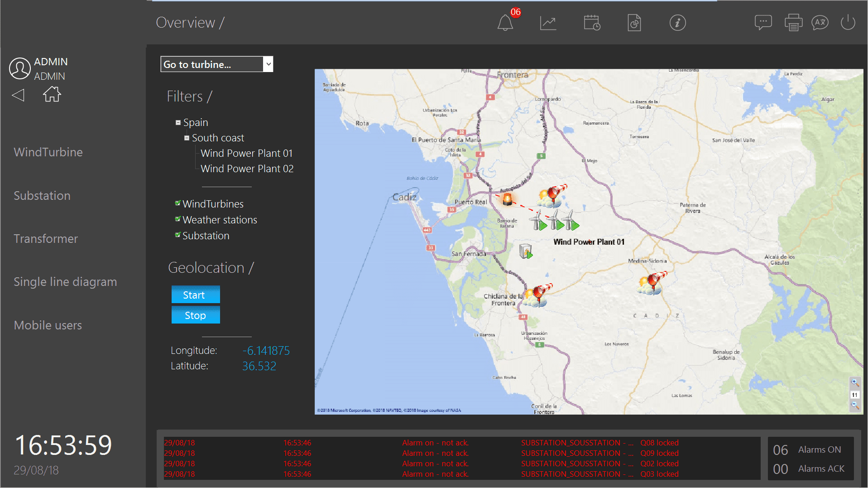Open the Go to turbine dropdown

[x=268, y=64]
